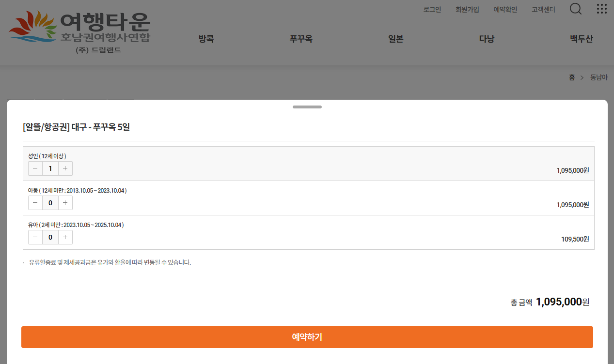Increase child count with plus button
This screenshot has height=364, width=614.
[x=65, y=203]
